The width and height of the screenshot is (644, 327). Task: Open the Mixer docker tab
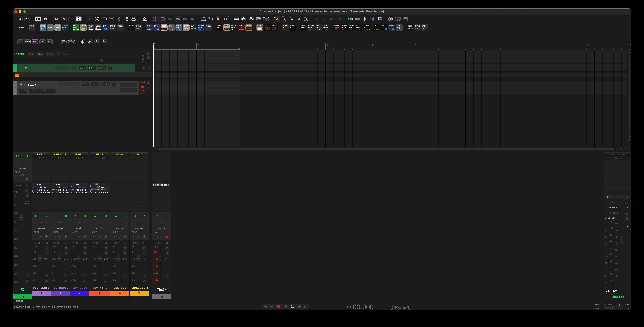[x=20, y=301]
